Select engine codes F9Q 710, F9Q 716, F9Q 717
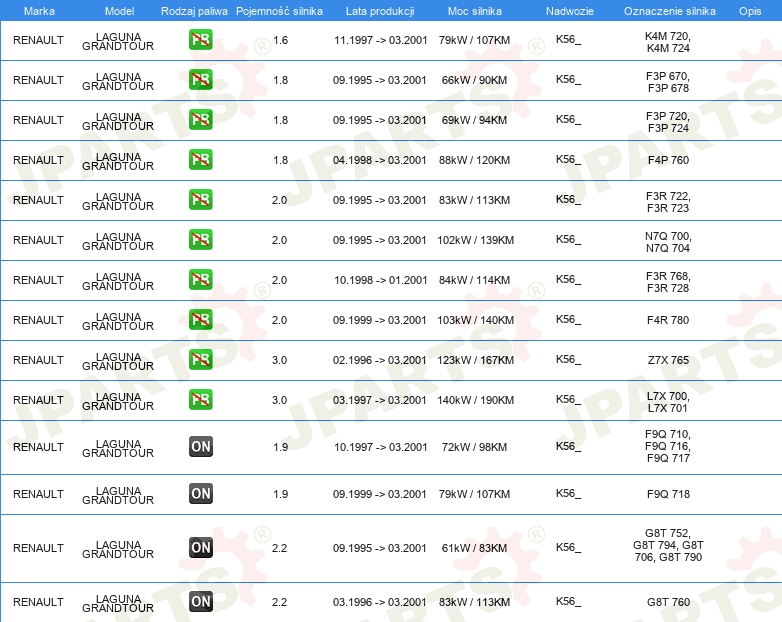The width and height of the screenshot is (782, 622). click(668, 446)
